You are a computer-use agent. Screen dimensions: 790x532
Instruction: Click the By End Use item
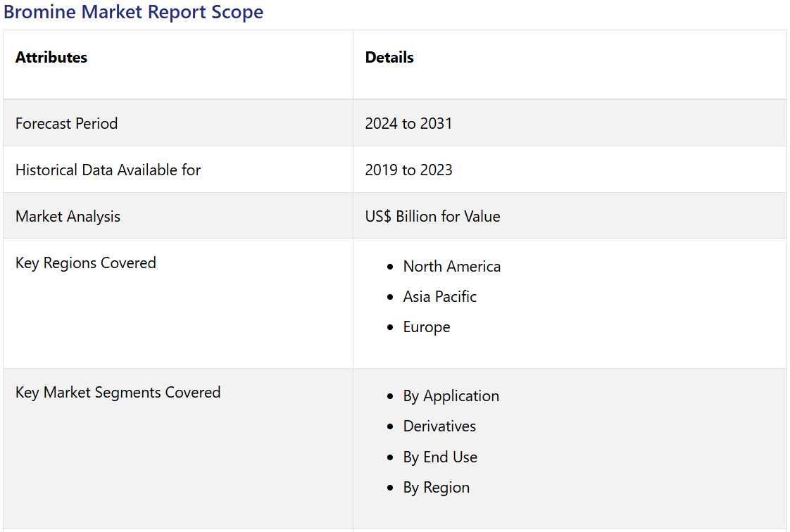(x=440, y=457)
